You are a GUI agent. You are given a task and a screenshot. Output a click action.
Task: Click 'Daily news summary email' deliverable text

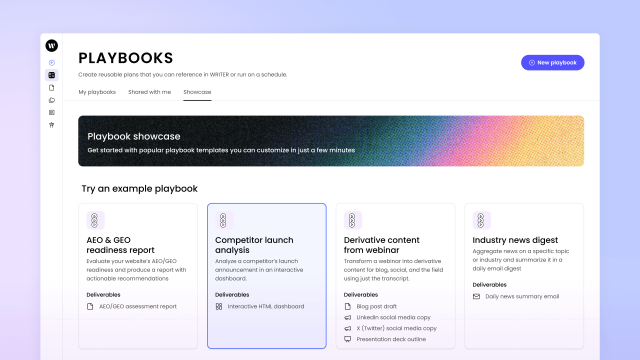(x=522, y=296)
